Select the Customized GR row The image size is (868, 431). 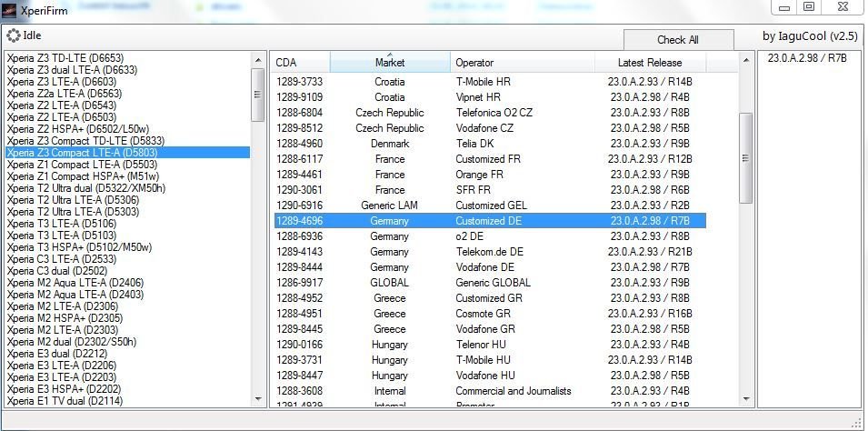(491, 298)
